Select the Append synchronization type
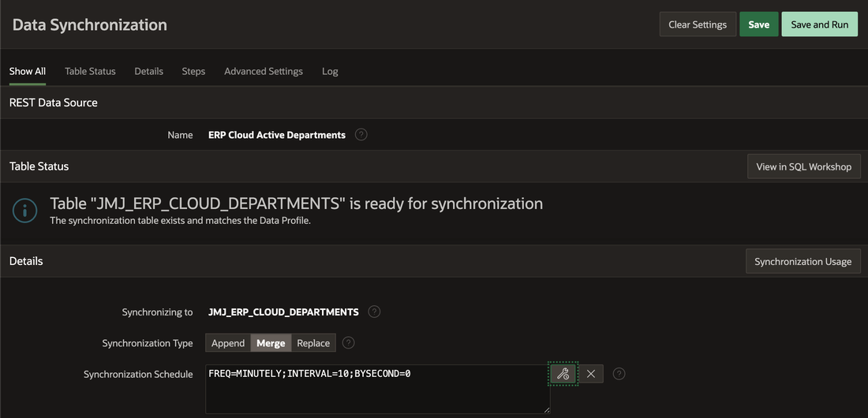 coord(228,343)
